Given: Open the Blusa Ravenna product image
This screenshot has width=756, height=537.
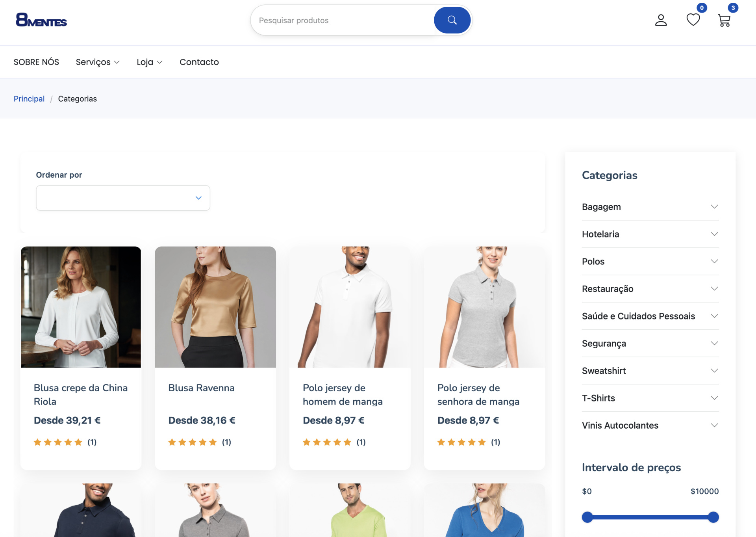Looking at the screenshot, I should pos(215,307).
